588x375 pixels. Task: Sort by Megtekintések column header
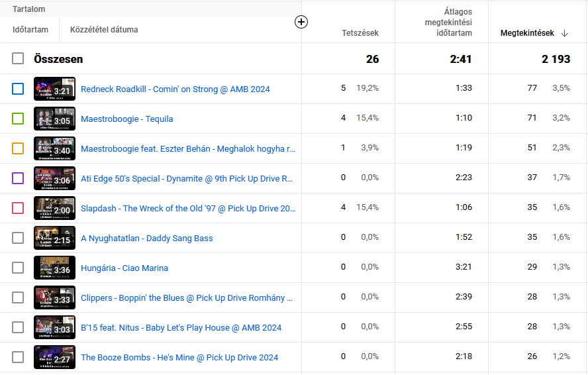527,33
